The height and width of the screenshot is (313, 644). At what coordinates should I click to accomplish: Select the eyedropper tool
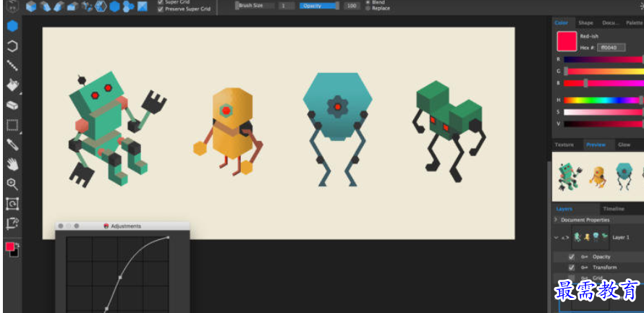[12, 145]
